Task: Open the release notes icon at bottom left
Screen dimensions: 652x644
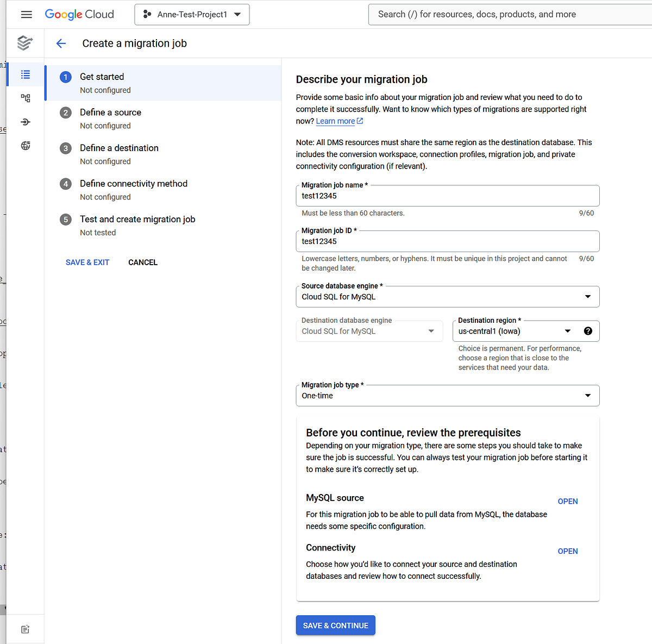Action: tap(24, 629)
